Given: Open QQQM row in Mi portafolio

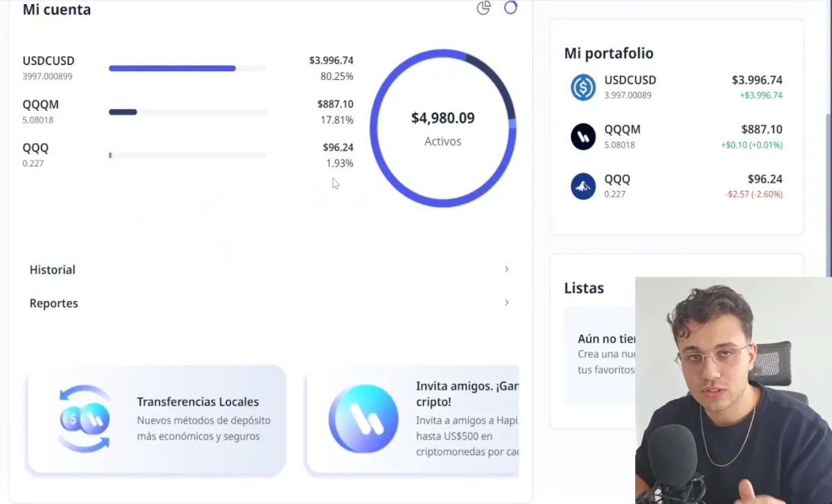Looking at the screenshot, I should [x=677, y=137].
